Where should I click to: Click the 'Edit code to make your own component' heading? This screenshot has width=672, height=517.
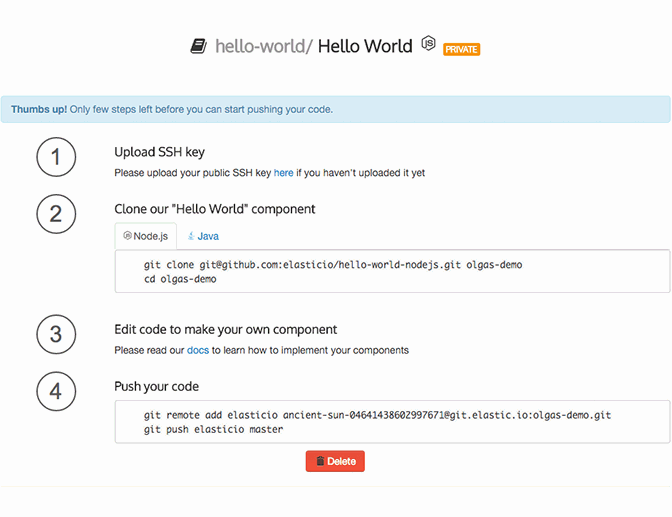point(225,329)
